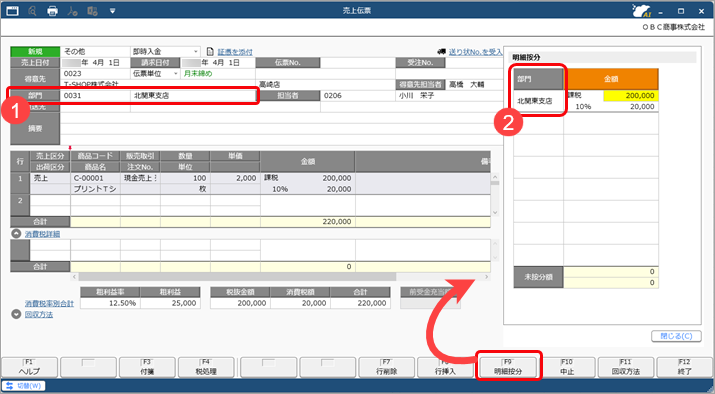
Task: Click the 粗利益 value 25,000
Action: (x=171, y=303)
